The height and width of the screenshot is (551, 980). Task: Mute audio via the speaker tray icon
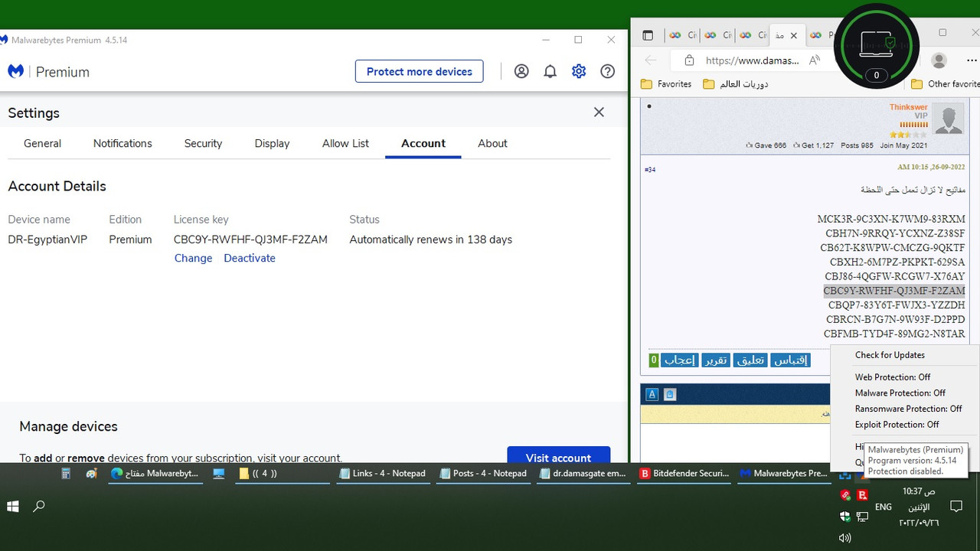[x=844, y=537]
